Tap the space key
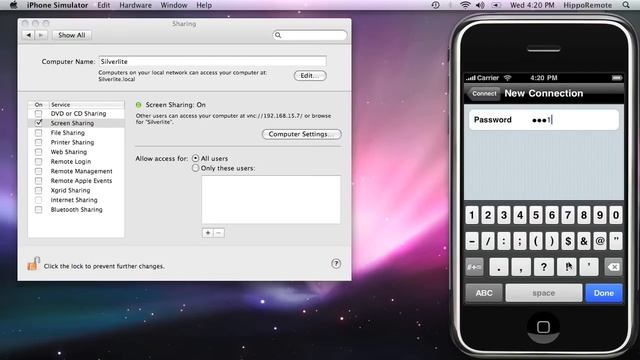Screen dimensions: 640x360 point(543,293)
